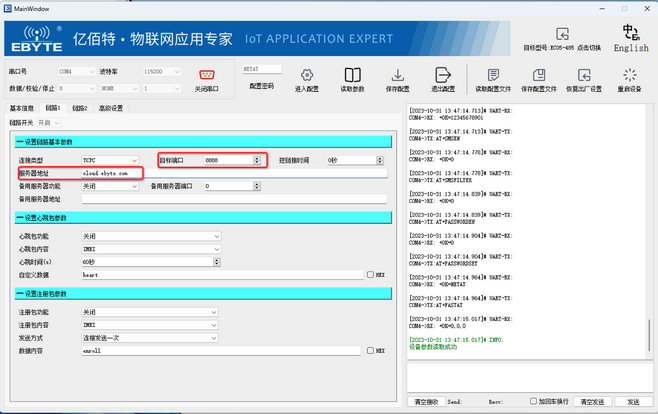Expand the 心跳包功能 dropdown

pyautogui.click(x=150, y=236)
